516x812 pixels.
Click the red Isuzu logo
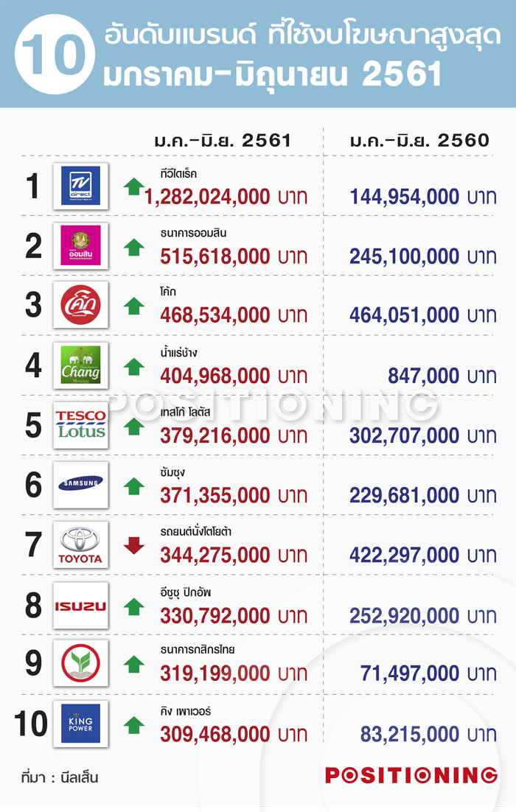pyautogui.click(x=81, y=606)
